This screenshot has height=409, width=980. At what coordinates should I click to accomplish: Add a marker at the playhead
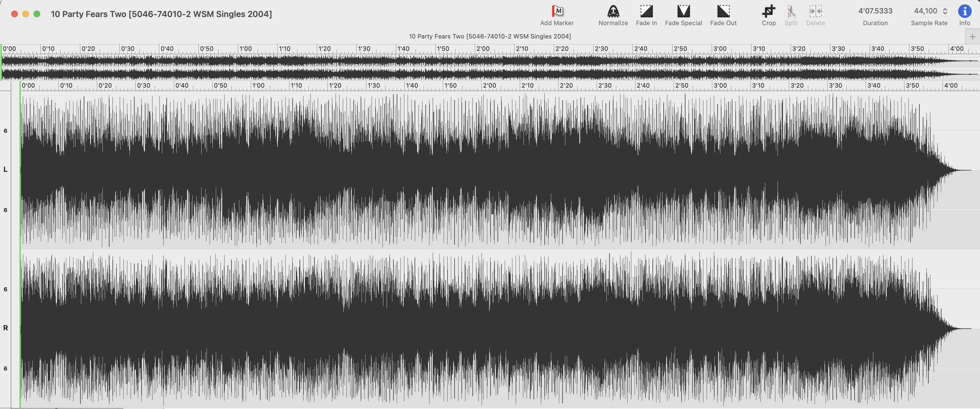[x=557, y=11]
